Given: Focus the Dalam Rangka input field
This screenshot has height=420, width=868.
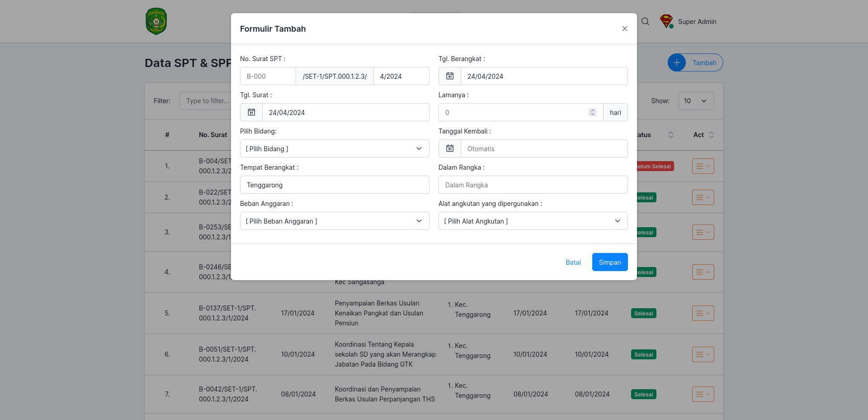Looking at the screenshot, I should tap(533, 185).
